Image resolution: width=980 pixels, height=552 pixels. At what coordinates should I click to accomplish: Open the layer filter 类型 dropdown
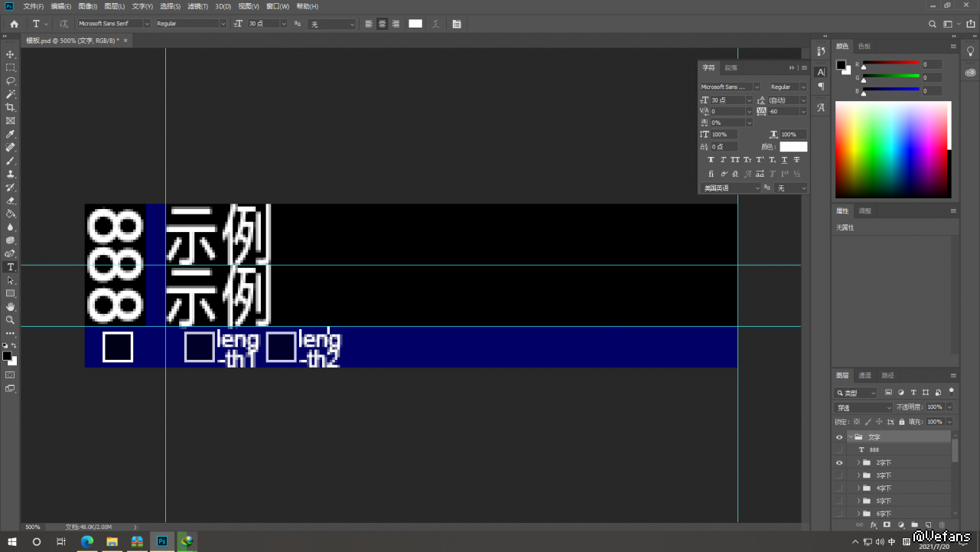(856, 393)
